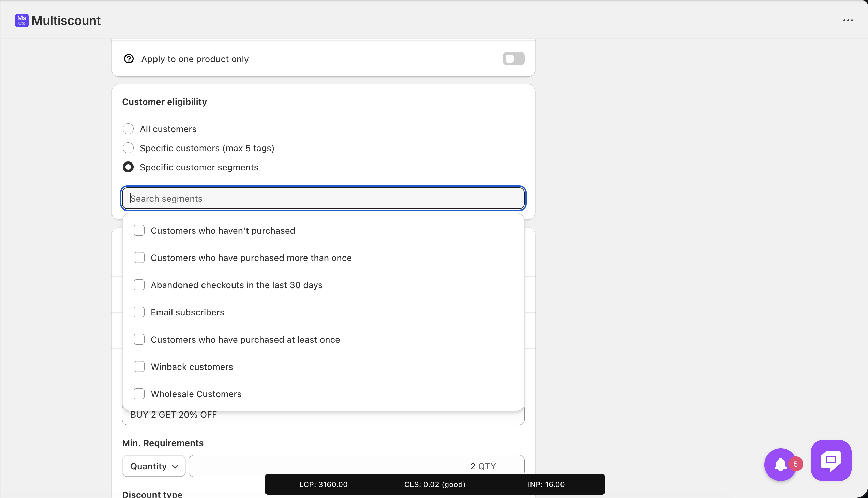The image size is (868, 498).
Task: Check the Wholesale Customers segment
Action: point(139,394)
